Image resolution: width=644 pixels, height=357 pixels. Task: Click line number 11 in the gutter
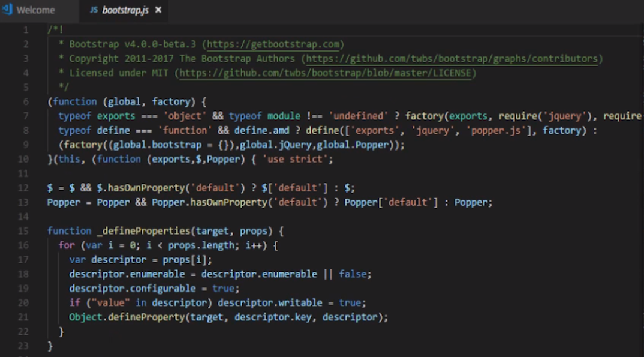[23, 174]
